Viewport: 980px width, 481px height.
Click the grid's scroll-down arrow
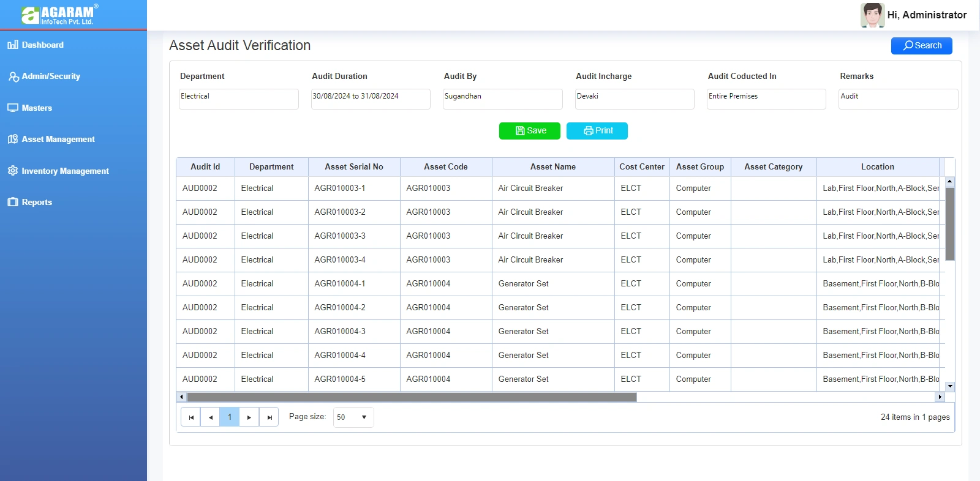pyautogui.click(x=950, y=386)
